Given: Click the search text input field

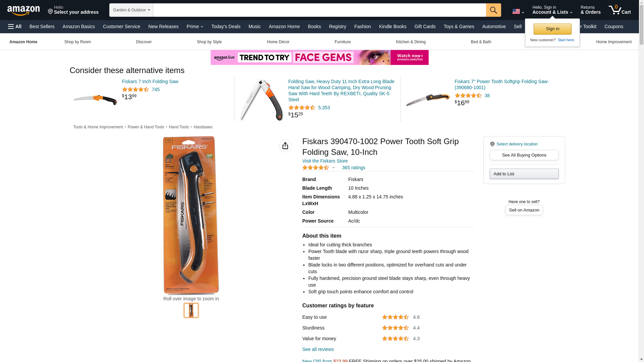Looking at the screenshot, I should 319,10.
